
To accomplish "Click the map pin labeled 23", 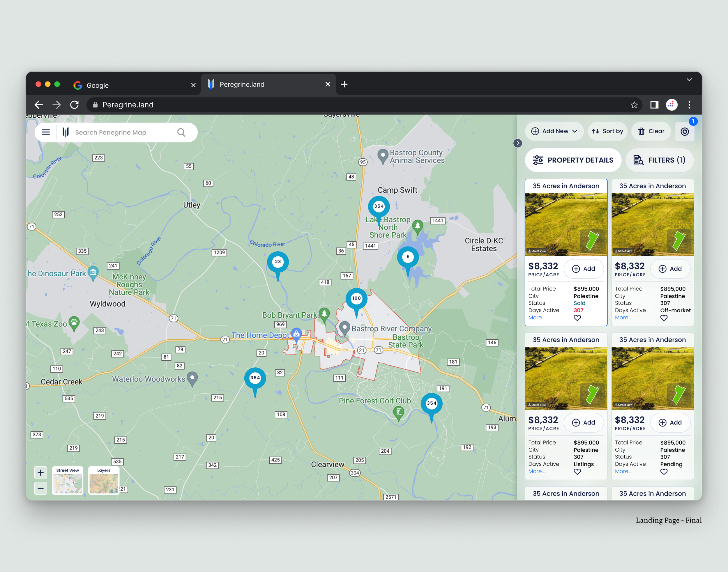I will [x=278, y=262].
